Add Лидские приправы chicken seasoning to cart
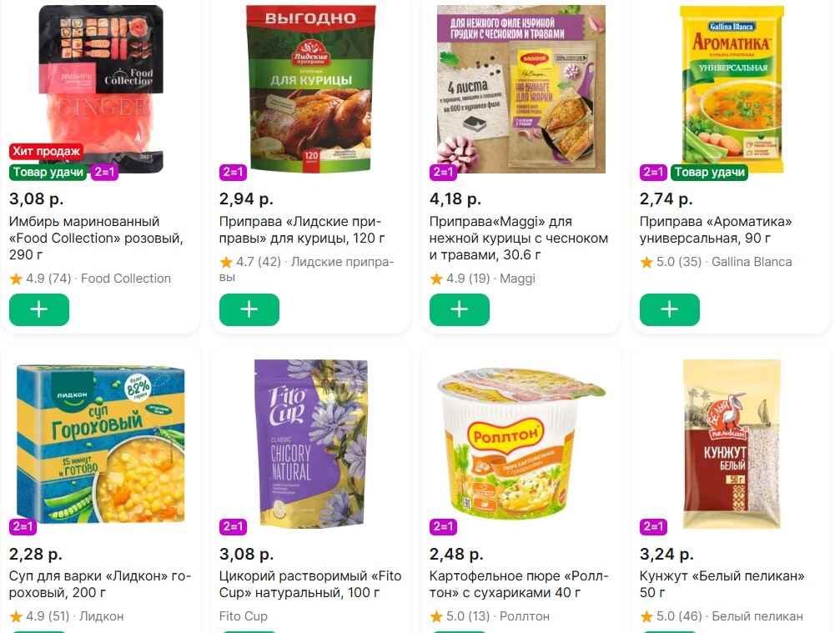Image resolution: width=840 pixels, height=633 pixels. (249, 310)
